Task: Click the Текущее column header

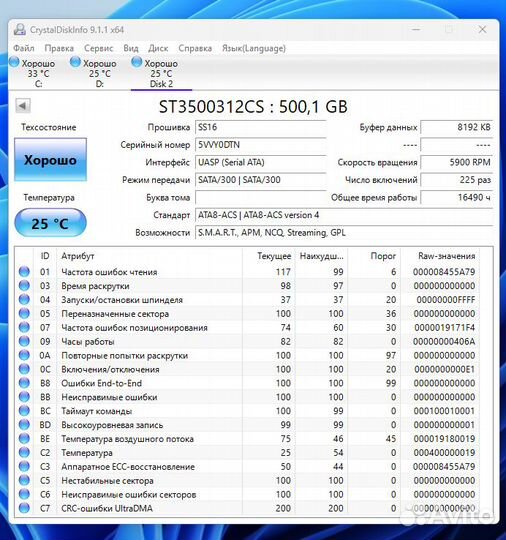Action: [269, 256]
